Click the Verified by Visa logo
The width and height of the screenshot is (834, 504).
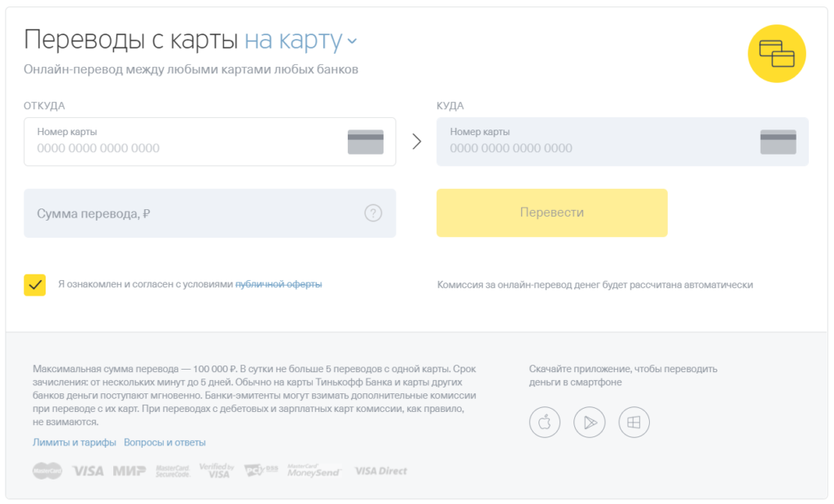click(217, 471)
